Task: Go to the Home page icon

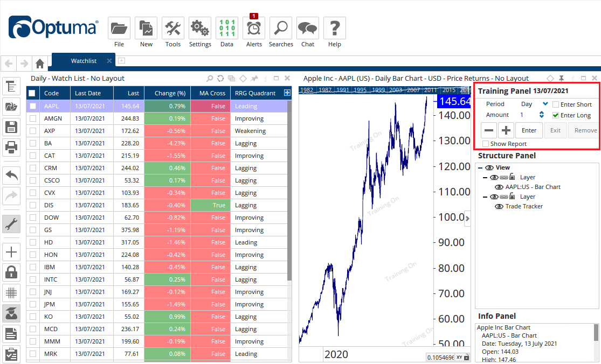Action: tap(39, 63)
